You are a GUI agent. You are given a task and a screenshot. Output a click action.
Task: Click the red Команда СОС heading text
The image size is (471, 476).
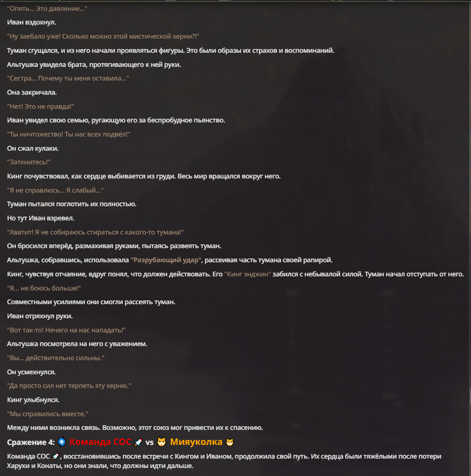click(100, 442)
